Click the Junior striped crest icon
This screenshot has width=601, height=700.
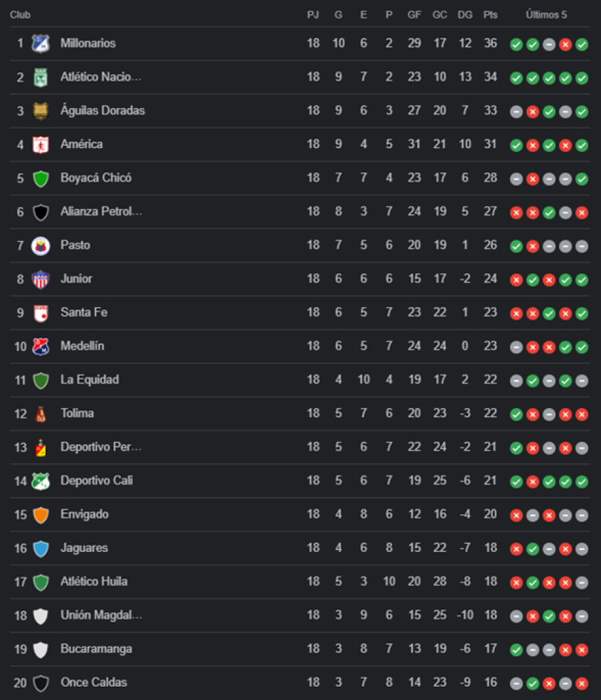pos(41,279)
